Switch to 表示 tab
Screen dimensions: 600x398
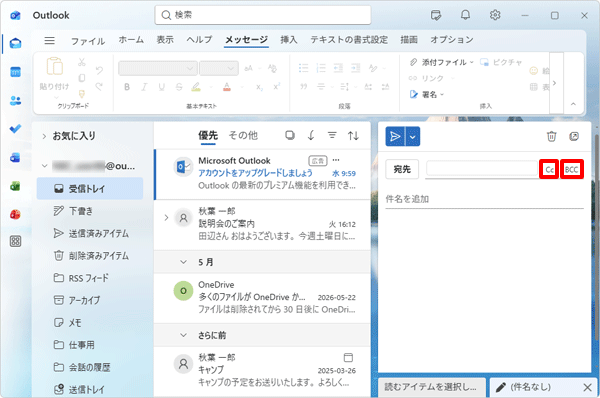[165, 40]
